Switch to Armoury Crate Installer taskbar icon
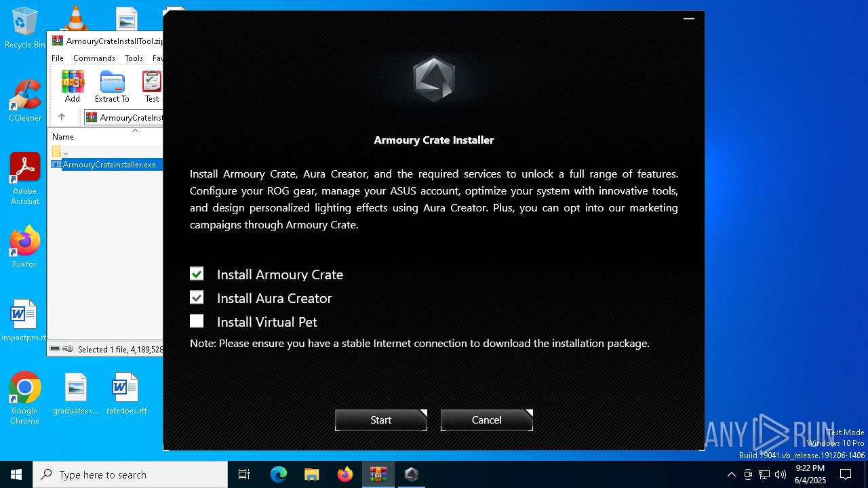 coord(412,474)
